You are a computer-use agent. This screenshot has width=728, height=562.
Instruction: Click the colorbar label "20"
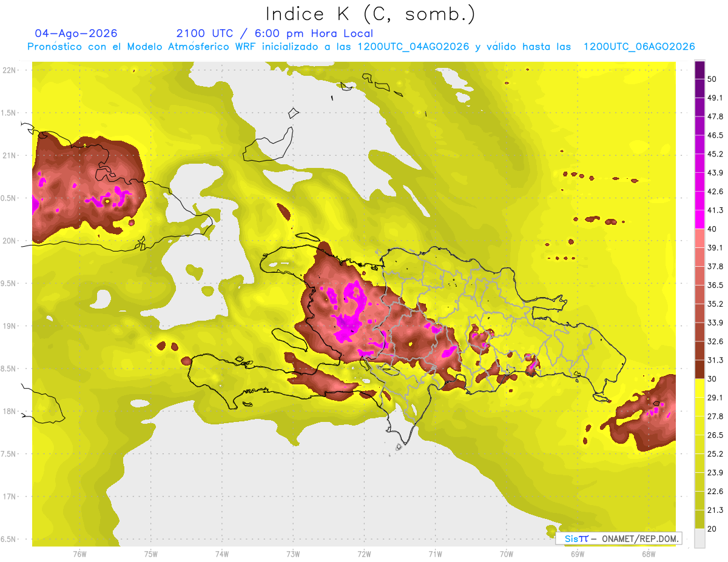click(712, 529)
